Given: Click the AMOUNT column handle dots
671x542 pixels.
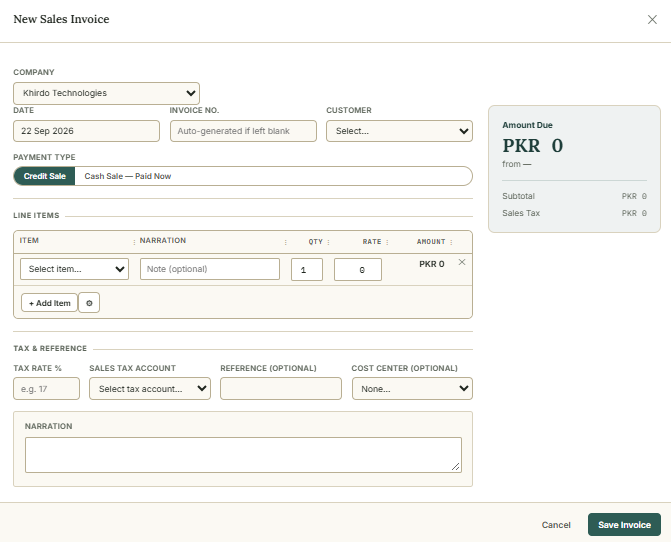Looking at the screenshot, I should (451, 242).
